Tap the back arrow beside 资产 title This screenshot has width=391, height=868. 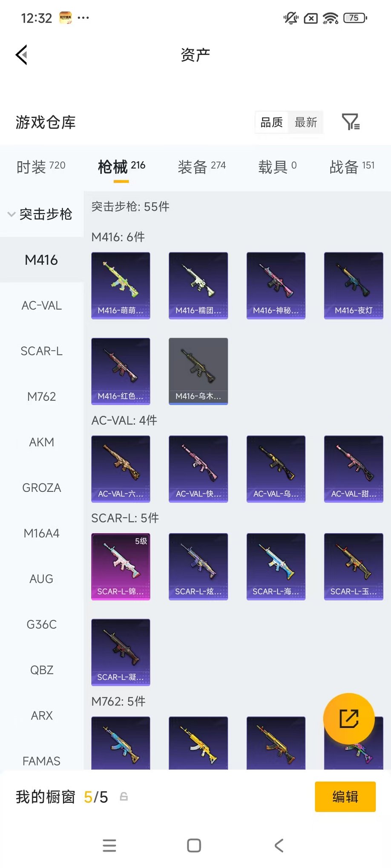[22, 55]
